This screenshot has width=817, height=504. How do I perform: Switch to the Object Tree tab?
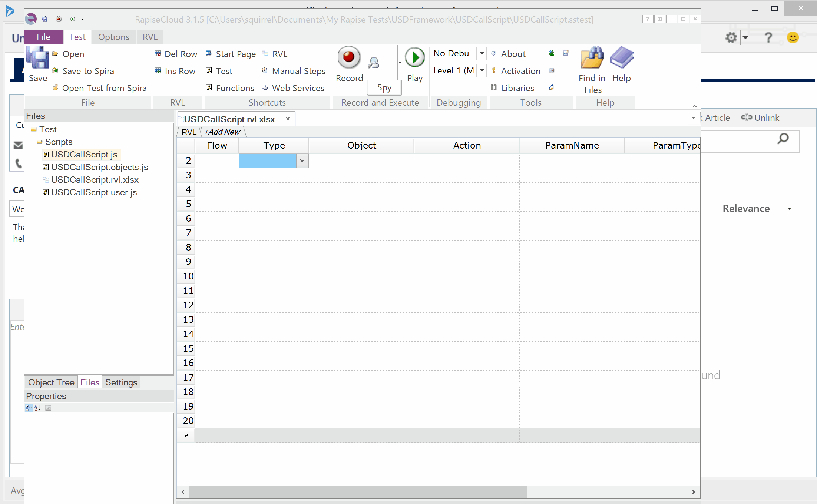point(51,382)
